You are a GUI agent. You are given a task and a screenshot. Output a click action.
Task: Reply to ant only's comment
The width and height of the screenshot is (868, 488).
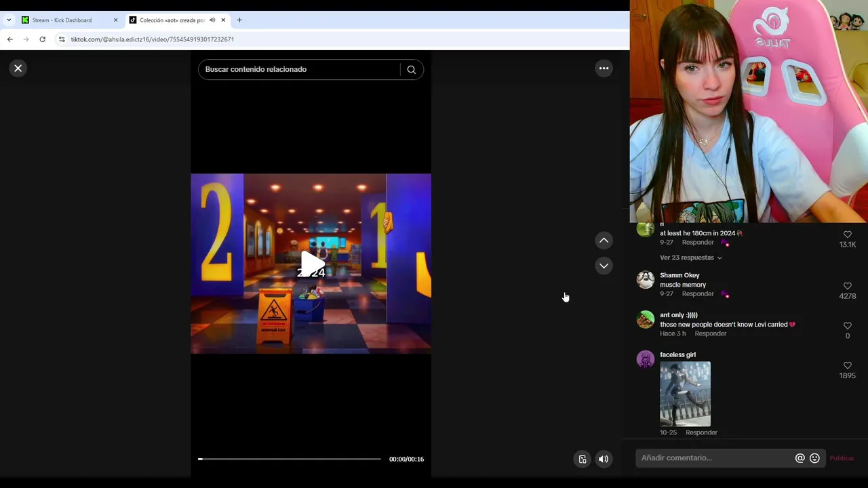(x=711, y=333)
